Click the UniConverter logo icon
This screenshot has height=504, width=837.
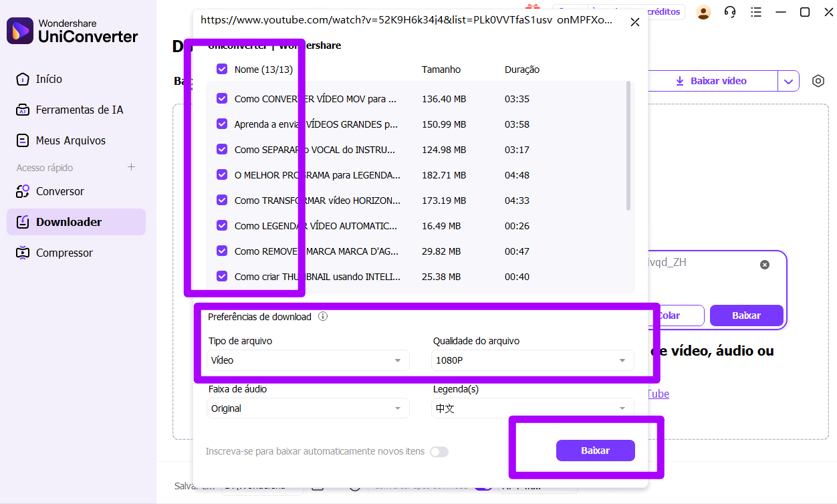[20, 31]
